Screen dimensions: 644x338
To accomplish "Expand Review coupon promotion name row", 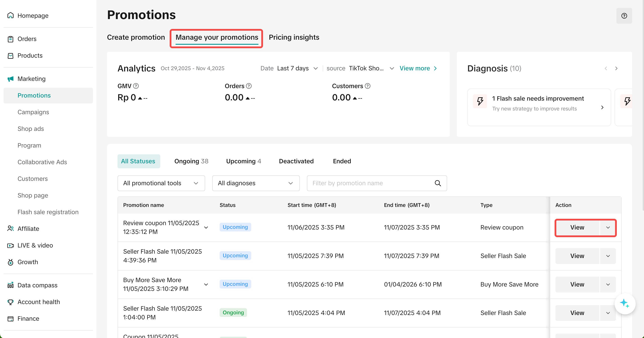I will click(x=206, y=228).
